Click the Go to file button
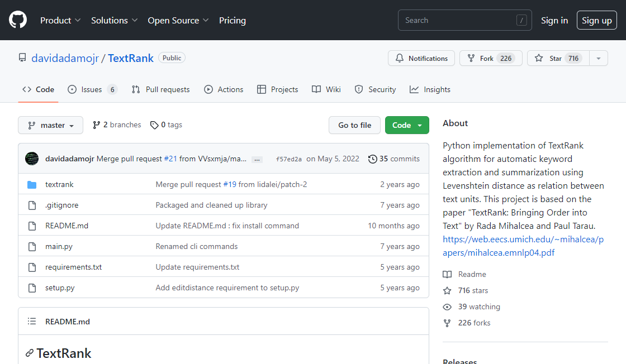The height and width of the screenshot is (364, 626). 354,125
